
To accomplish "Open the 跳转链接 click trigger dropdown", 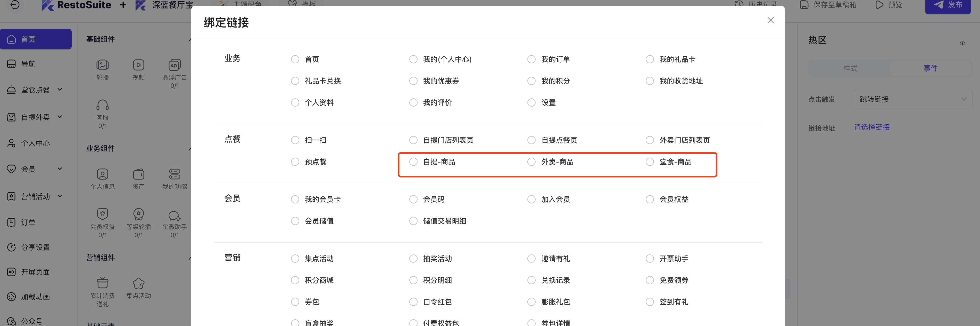I will coord(913,99).
